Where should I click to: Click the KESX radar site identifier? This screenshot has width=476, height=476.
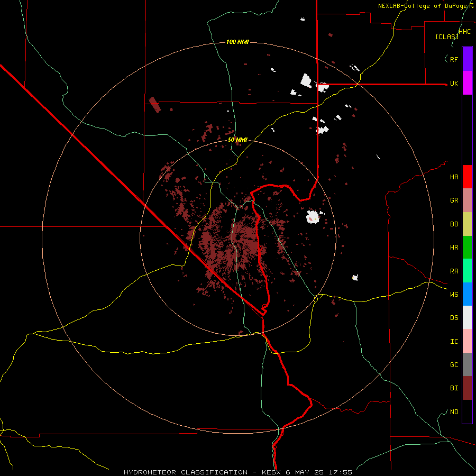271,472
